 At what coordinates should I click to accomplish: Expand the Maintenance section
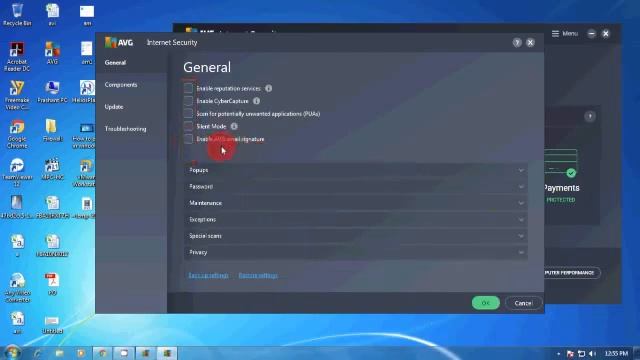pyautogui.click(x=356, y=203)
